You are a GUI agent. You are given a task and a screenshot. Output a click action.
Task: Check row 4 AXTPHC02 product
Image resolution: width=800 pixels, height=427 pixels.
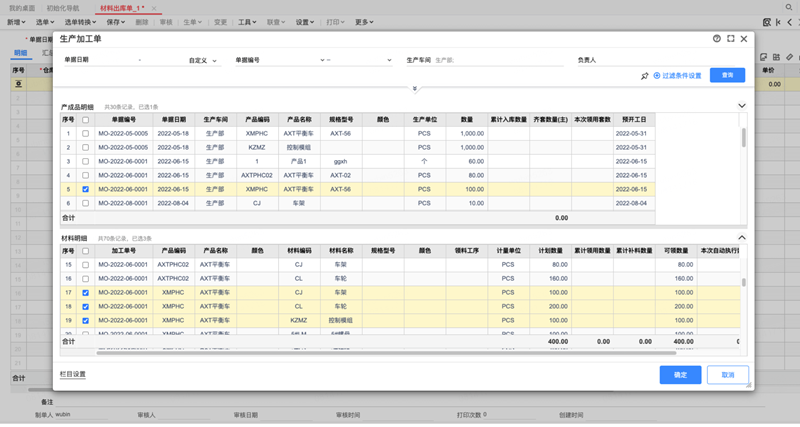tap(85, 175)
